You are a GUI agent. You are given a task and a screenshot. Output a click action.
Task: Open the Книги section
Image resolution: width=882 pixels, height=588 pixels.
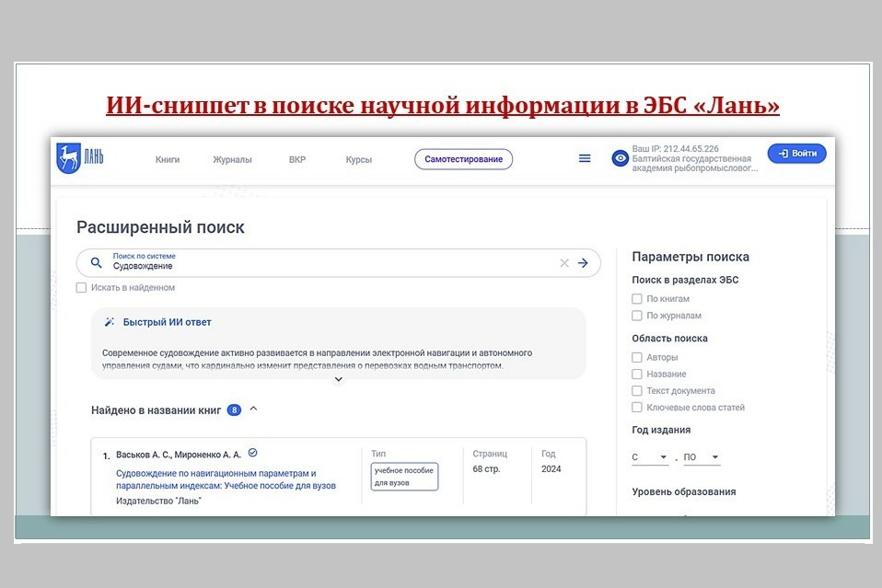click(x=167, y=159)
